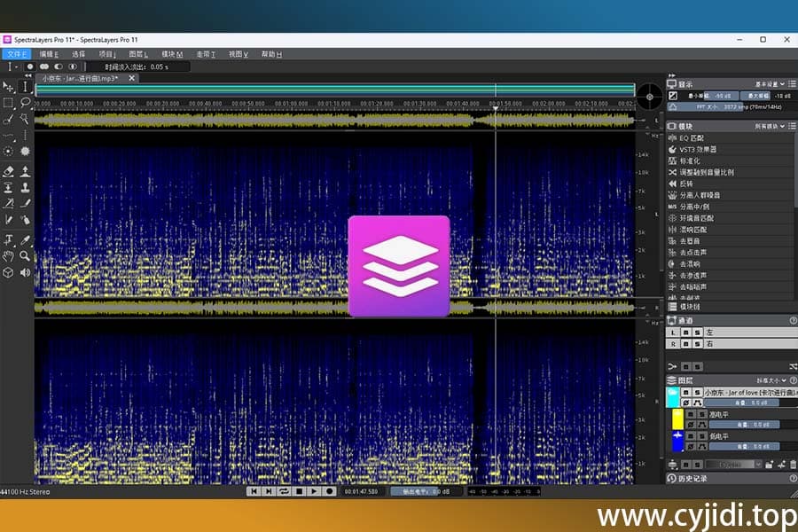The image size is (798, 532).
Task: Open the 文件 (File) menu
Action: click(16, 54)
